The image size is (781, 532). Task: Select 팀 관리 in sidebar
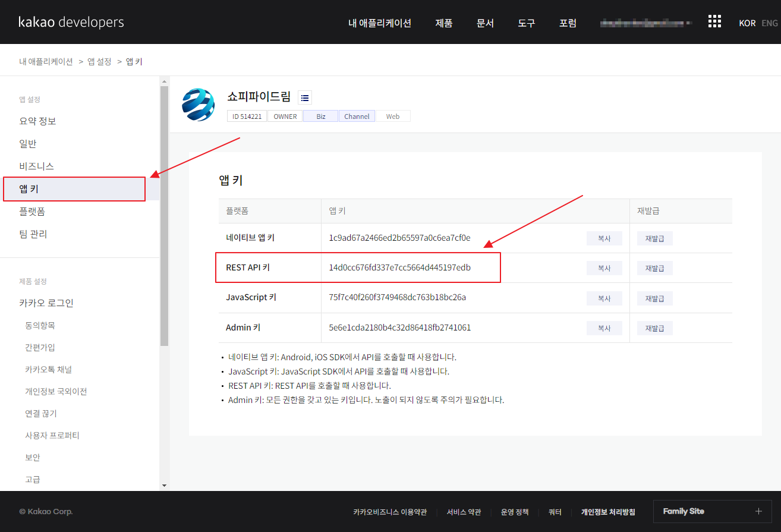pos(33,234)
